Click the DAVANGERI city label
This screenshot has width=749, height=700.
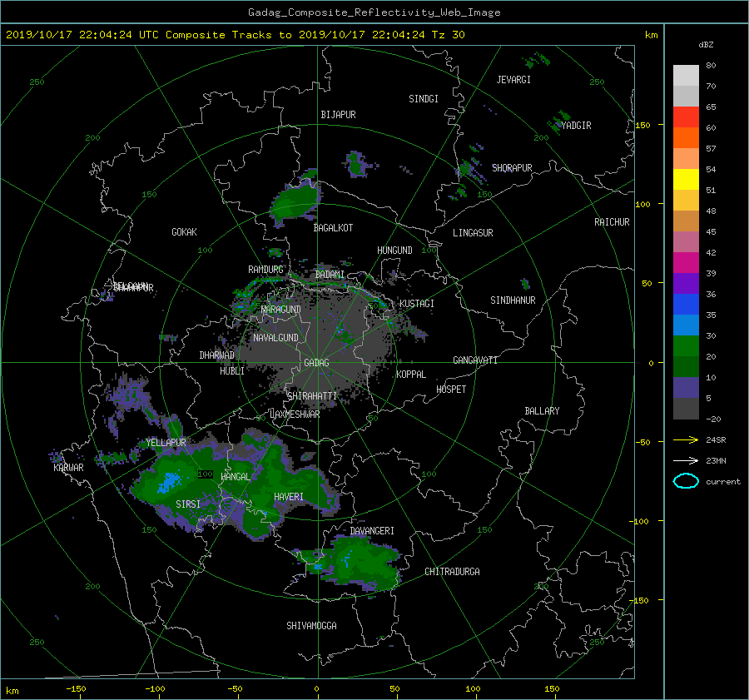pyautogui.click(x=372, y=531)
